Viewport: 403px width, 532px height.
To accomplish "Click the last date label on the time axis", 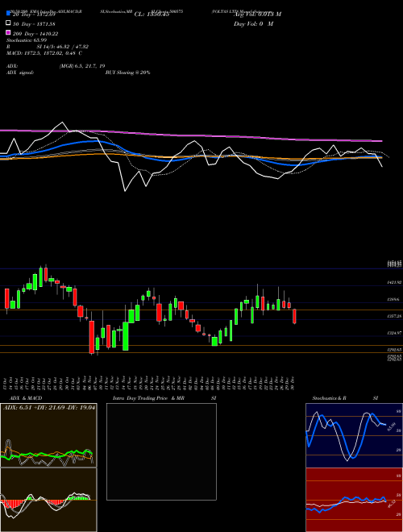I will pos(293,383).
